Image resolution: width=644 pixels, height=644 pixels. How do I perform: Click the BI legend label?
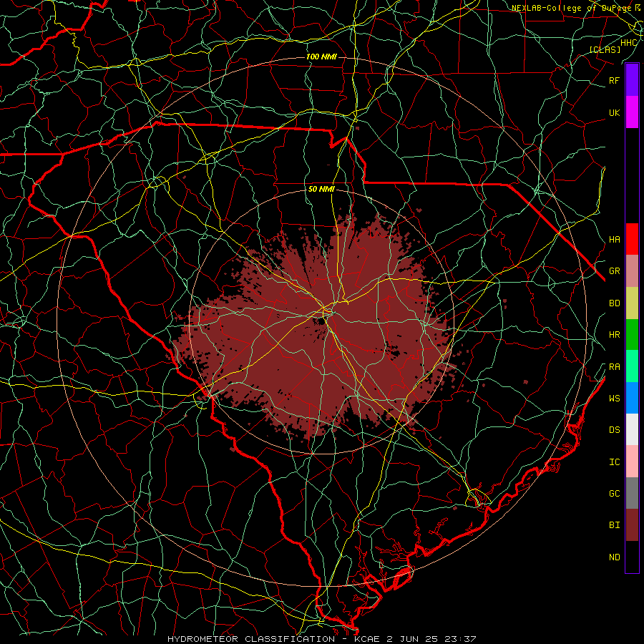614,525
